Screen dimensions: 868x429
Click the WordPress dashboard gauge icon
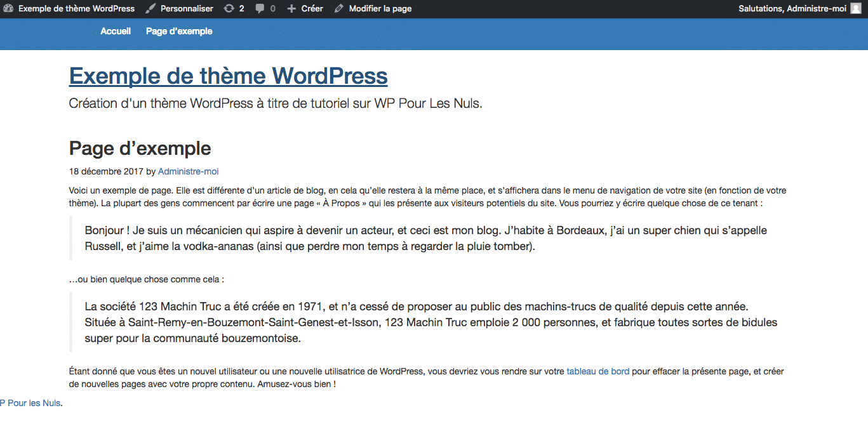point(8,9)
